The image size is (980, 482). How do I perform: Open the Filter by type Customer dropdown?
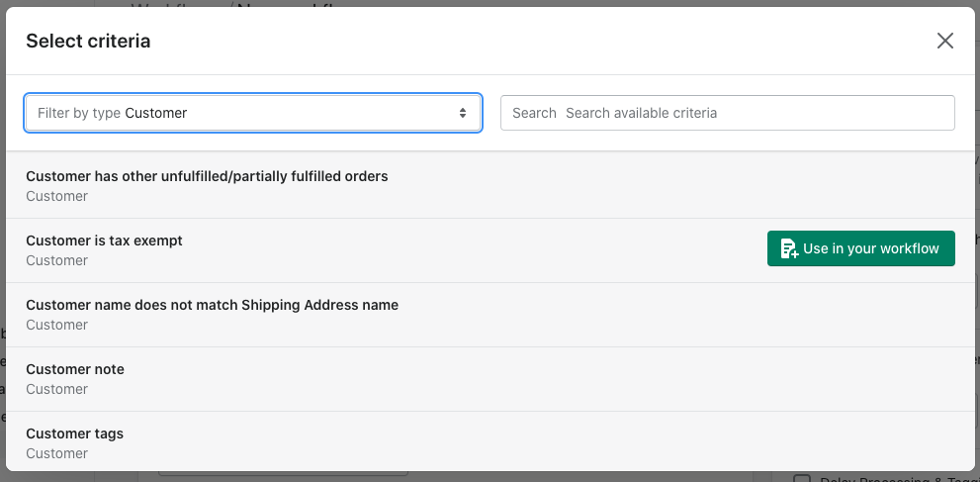coord(253,113)
